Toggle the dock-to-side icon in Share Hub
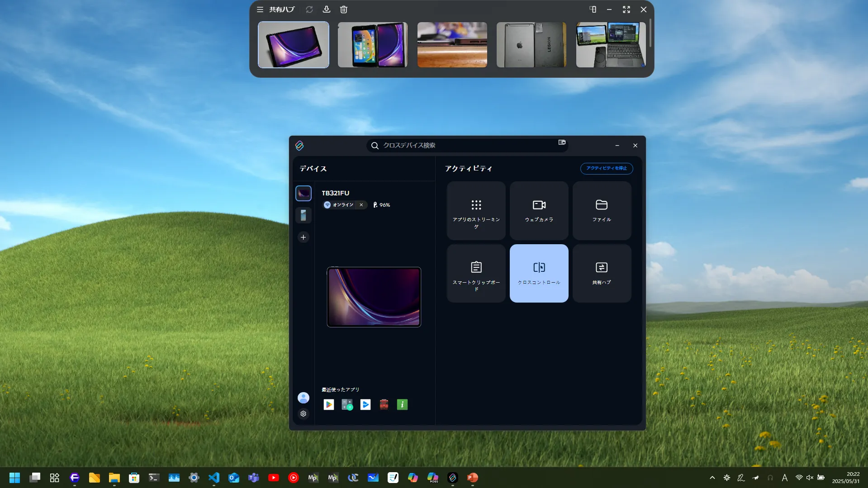Screen dimensions: 868x488 point(593,9)
